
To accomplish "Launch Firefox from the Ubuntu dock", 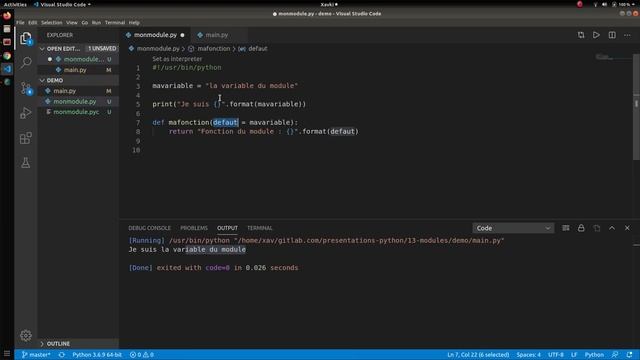I will (7, 16).
